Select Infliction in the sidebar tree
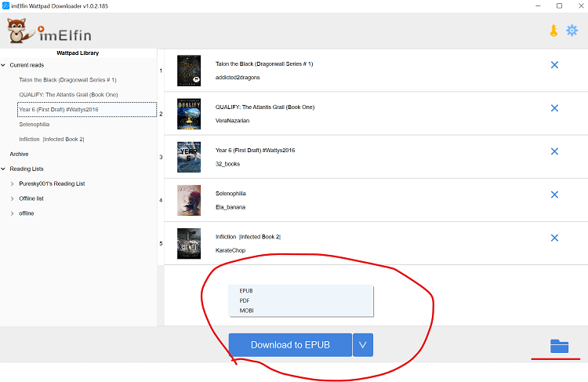 tap(52, 139)
